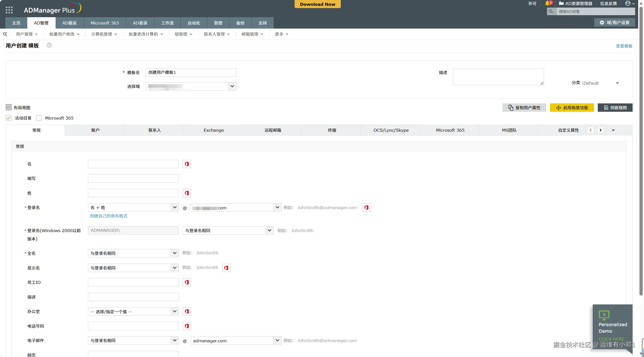Click the 创建规则 button

(615, 108)
